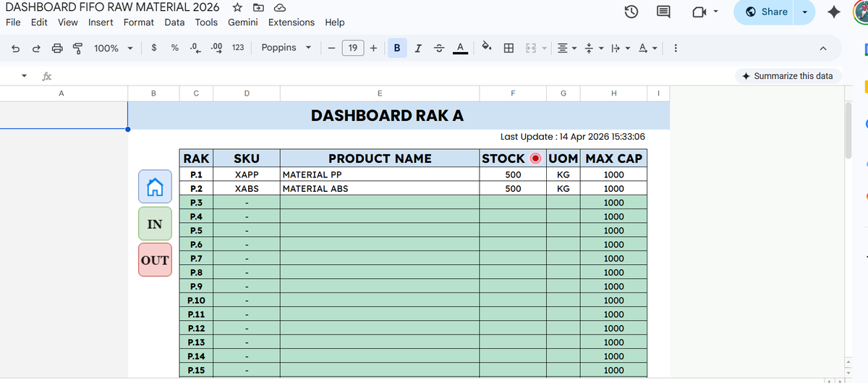Open the text wrapping dropdown

pyautogui.click(x=620, y=48)
